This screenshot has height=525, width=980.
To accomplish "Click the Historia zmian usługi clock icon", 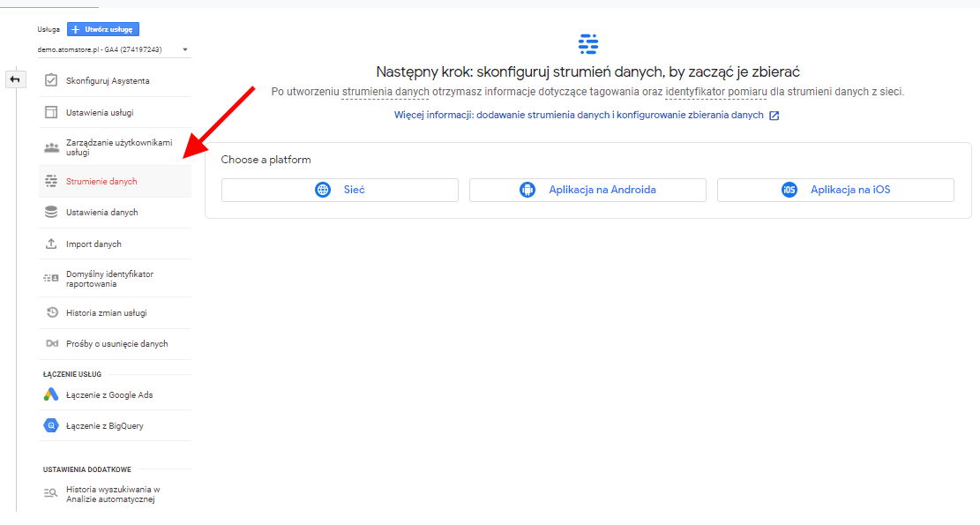I will [53, 312].
